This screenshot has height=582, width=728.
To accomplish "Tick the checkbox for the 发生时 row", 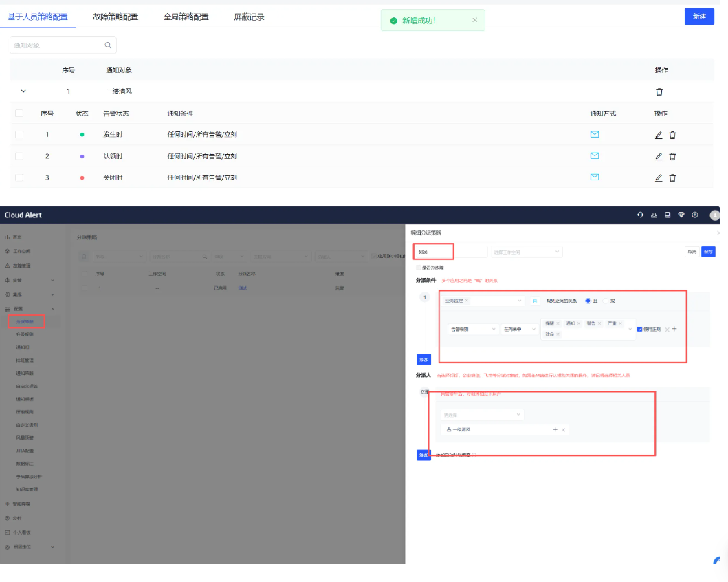I will [19, 135].
